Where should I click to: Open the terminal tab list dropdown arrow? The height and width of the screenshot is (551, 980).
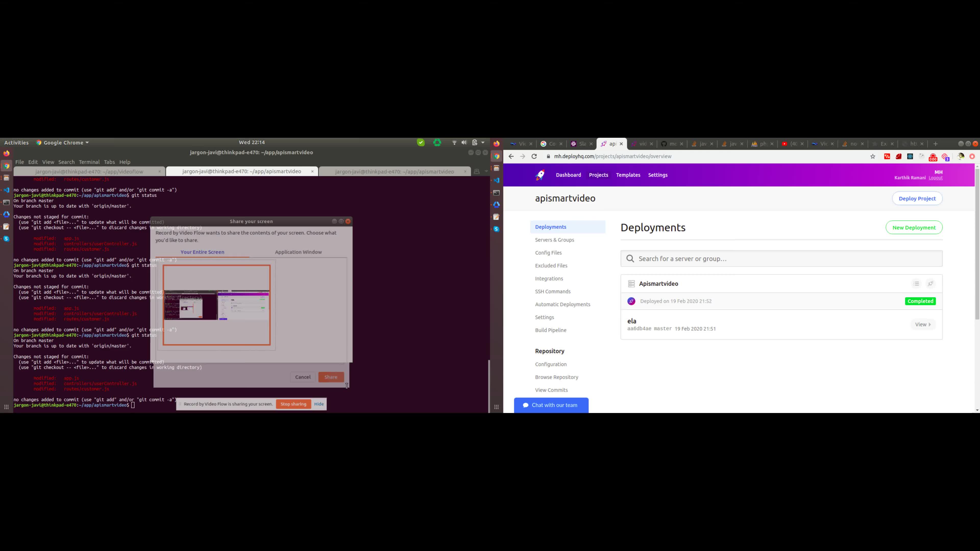[x=486, y=171]
